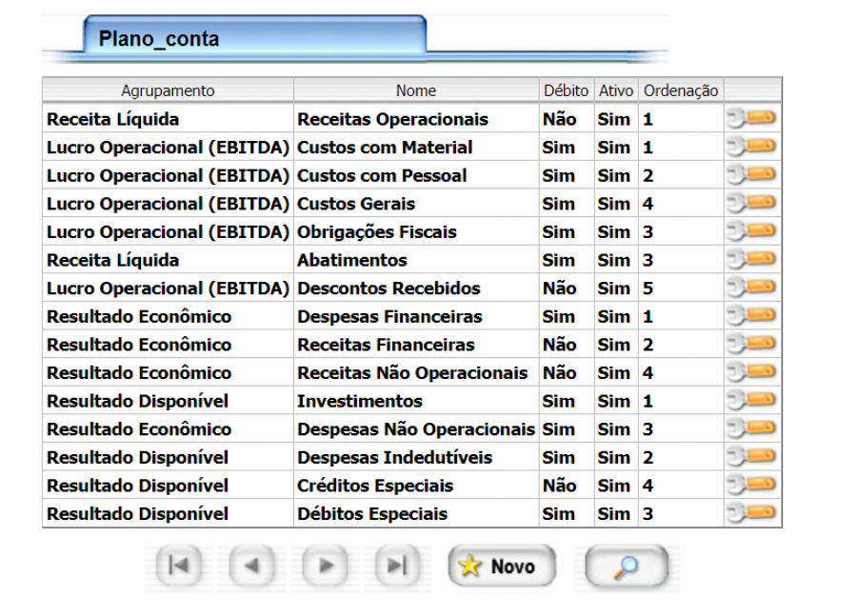Go to first page of records
This screenshot has width=857, height=616.
[177, 566]
